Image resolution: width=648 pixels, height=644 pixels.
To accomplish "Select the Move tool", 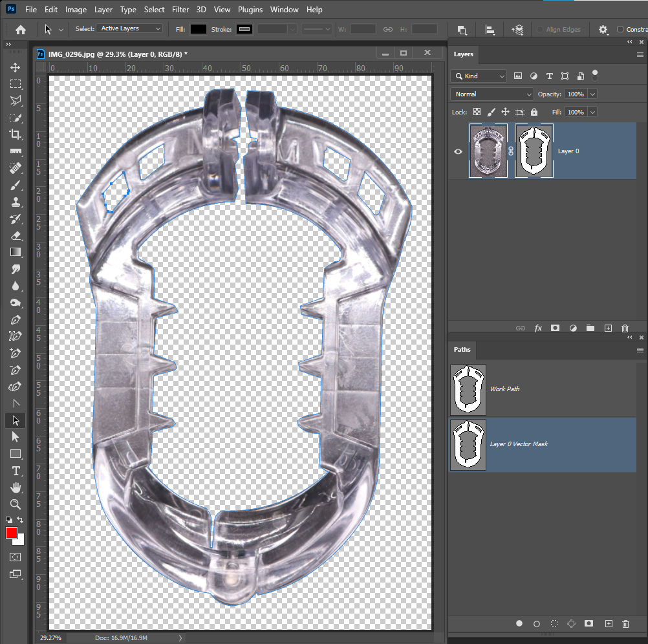I will click(14, 67).
